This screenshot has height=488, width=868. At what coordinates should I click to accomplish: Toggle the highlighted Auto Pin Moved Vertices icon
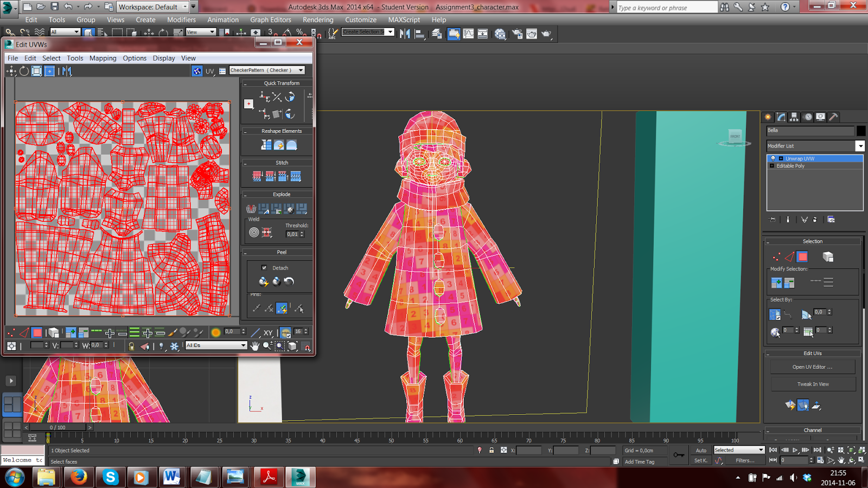[x=282, y=308]
